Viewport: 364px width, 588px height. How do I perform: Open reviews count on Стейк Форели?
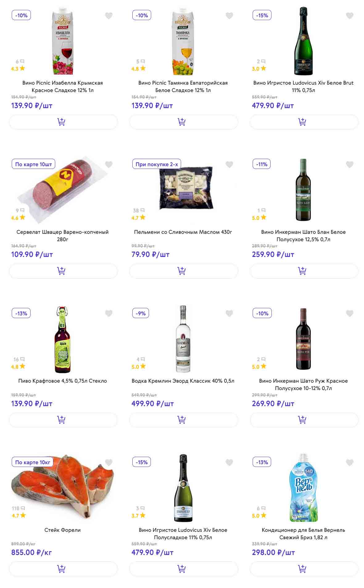18,508
